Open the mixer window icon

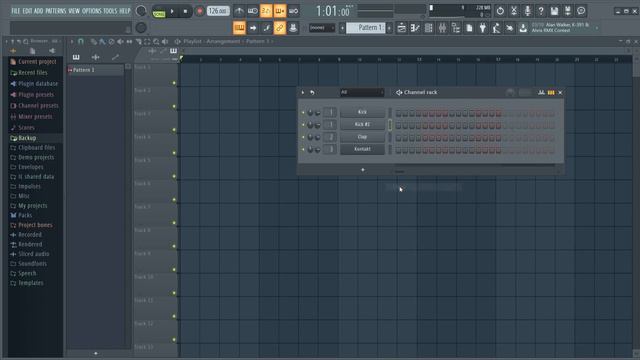point(442,28)
